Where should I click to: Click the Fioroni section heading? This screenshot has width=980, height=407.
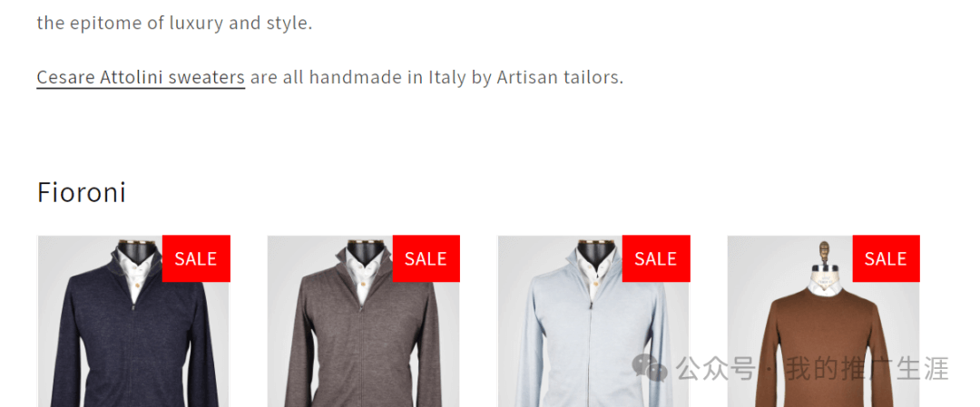click(82, 192)
